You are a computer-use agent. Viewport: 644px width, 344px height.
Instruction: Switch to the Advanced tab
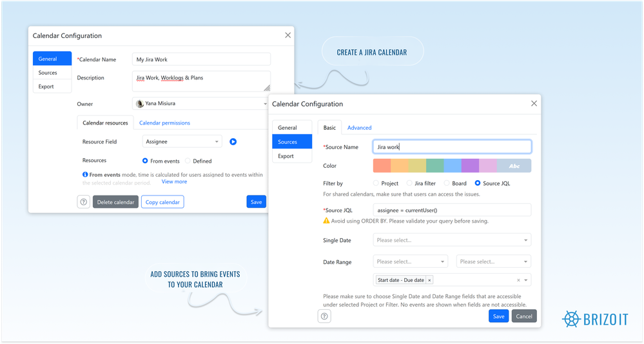[359, 127]
